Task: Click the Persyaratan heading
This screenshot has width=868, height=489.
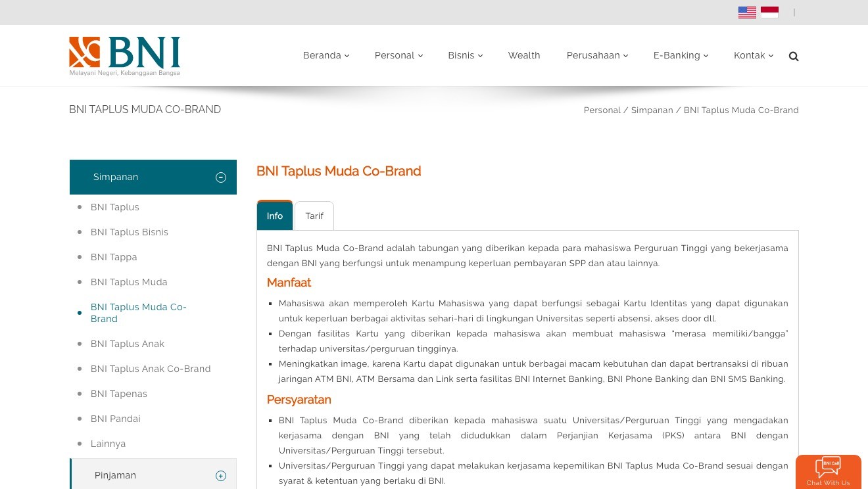Action: [x=299, y=400]
